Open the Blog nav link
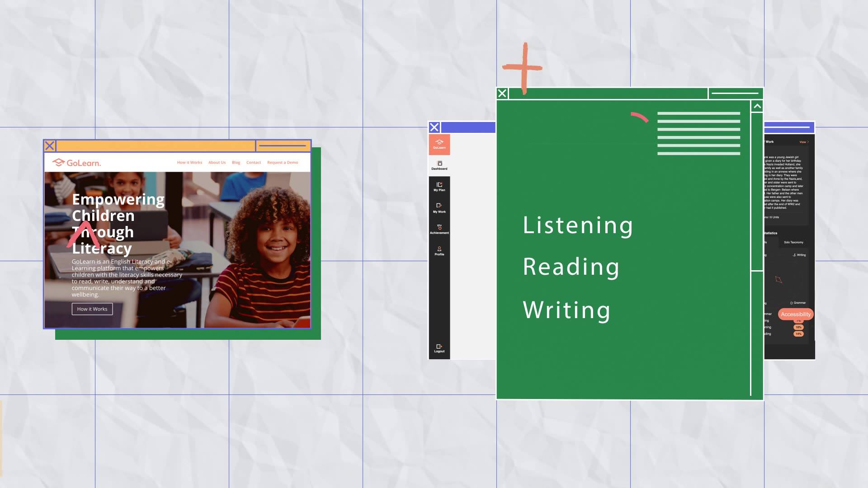 (236, 163)
